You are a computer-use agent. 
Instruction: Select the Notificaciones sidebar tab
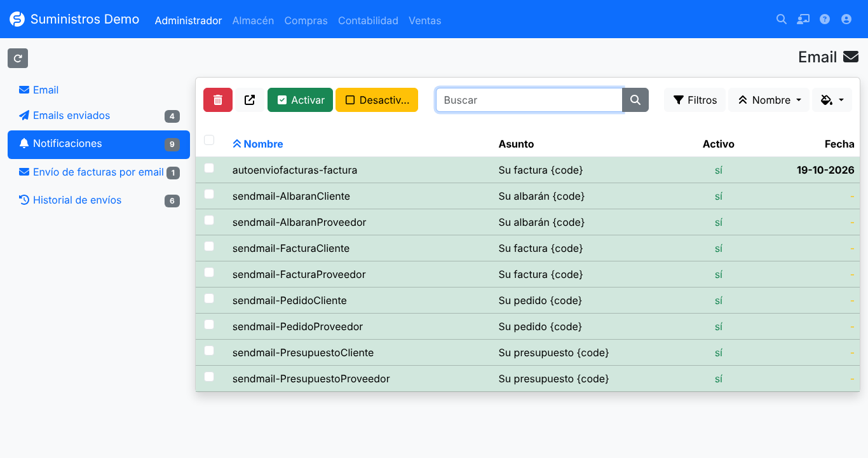pos(98,144)
